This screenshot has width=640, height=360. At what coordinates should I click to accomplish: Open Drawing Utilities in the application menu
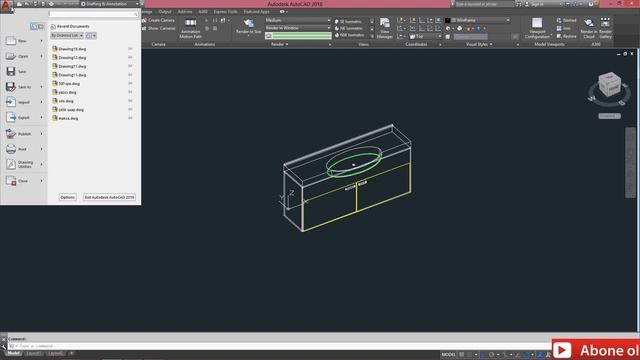coord(23,164)
